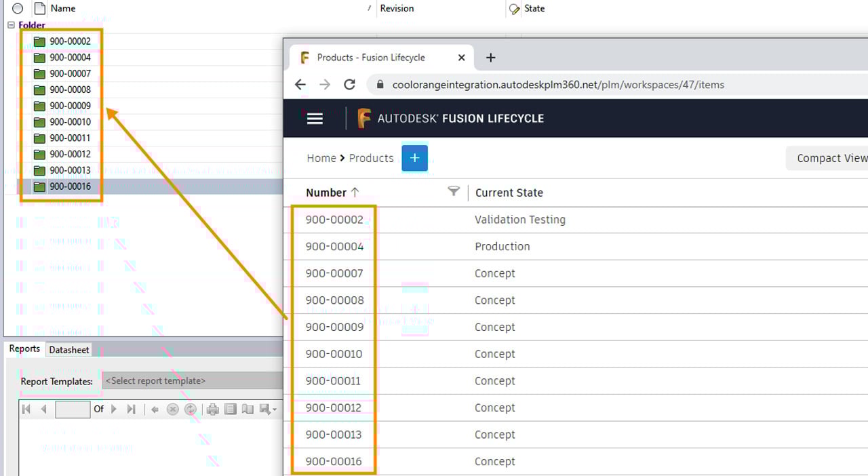
Task: Open the Fusion Lifecycle hamburger menu
Action: tap(315, 119)
